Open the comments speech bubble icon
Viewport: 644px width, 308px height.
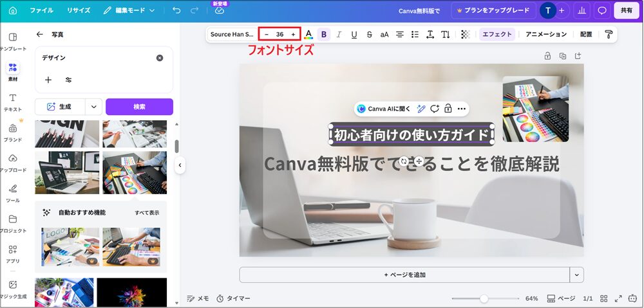pyautogui.click(x=602, y=11)
